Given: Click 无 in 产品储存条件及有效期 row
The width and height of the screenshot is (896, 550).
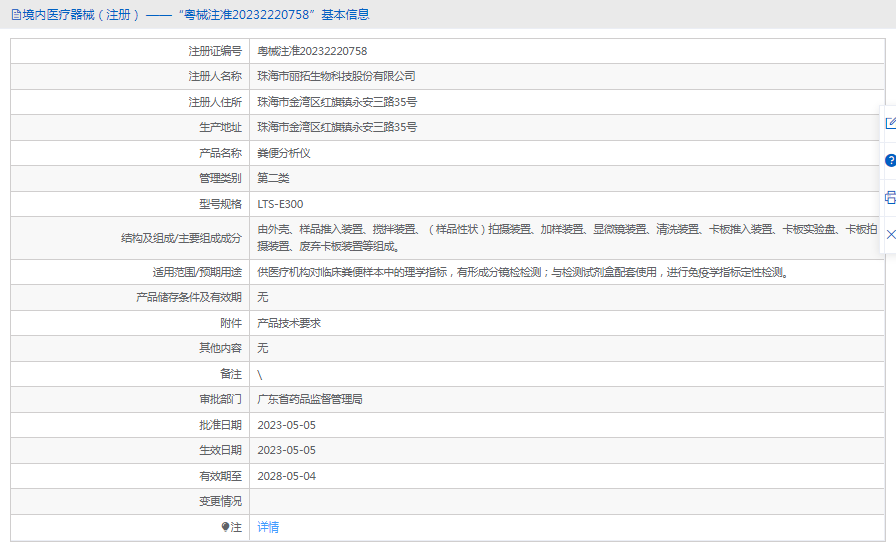Looking at the screenshot, I should point(262,297).
